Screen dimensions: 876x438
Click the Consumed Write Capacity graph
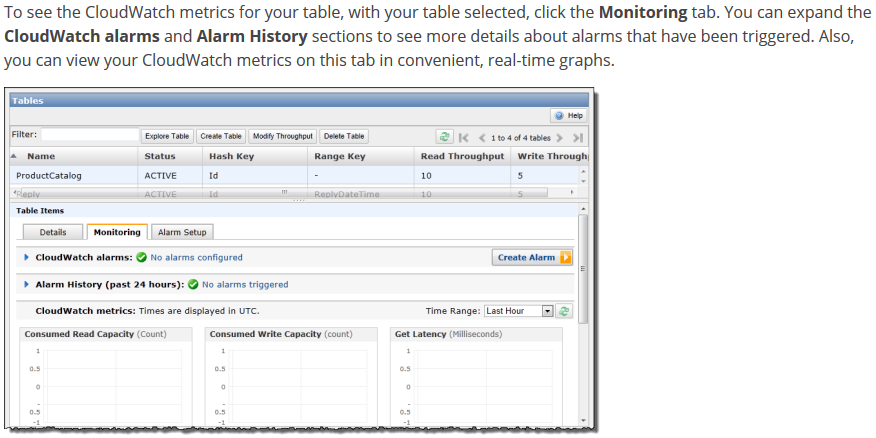coord(291,377)
